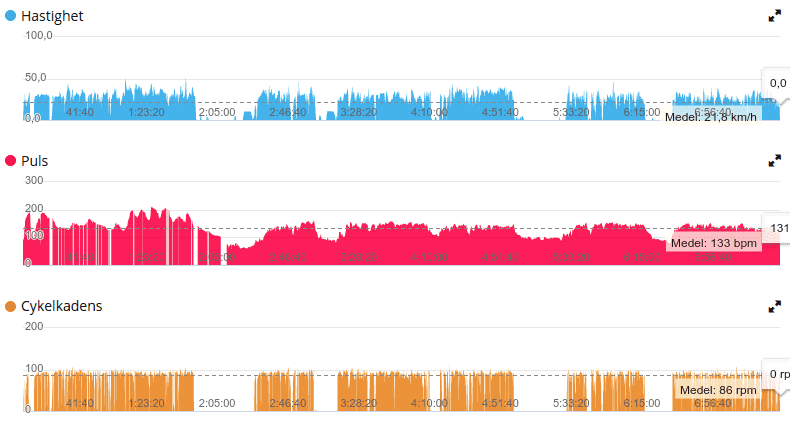Viewport: 808px width, 424px height.
Task: Click the blue Hastighet legend dot
Action: tap(11, 16)
